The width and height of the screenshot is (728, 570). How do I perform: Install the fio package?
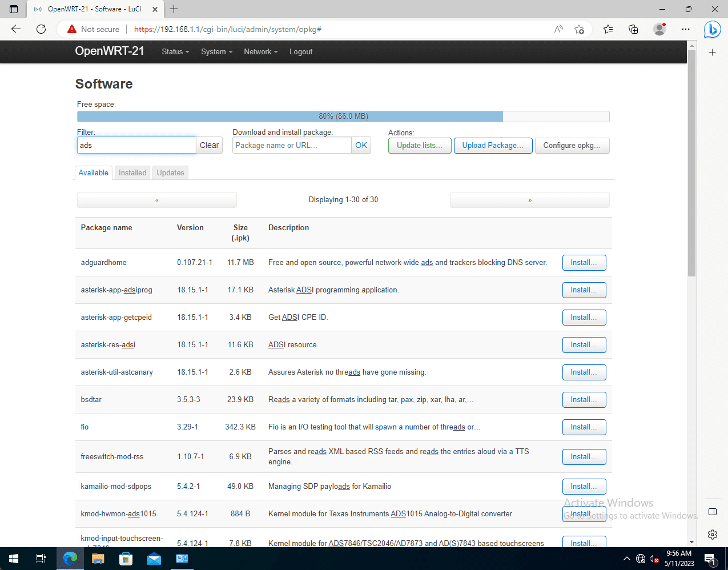pos(584,427)
